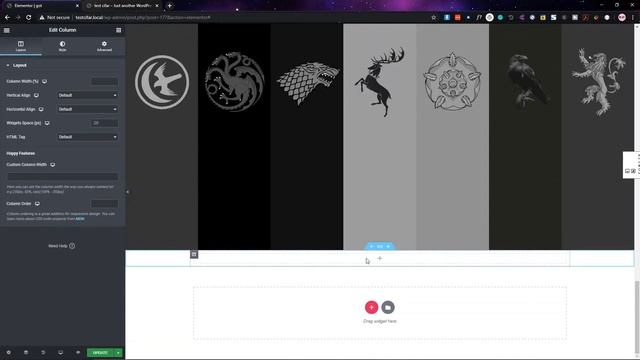Select the Arryn falcon sigil image
Image resolution: width=640 pixels, height=360 pixels.
[x=162, y=82]
